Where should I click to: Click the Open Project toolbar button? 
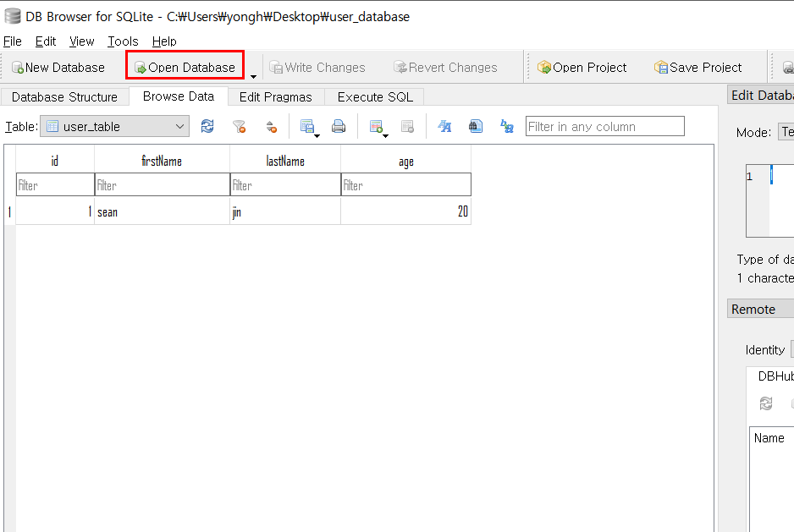[582, 68]
